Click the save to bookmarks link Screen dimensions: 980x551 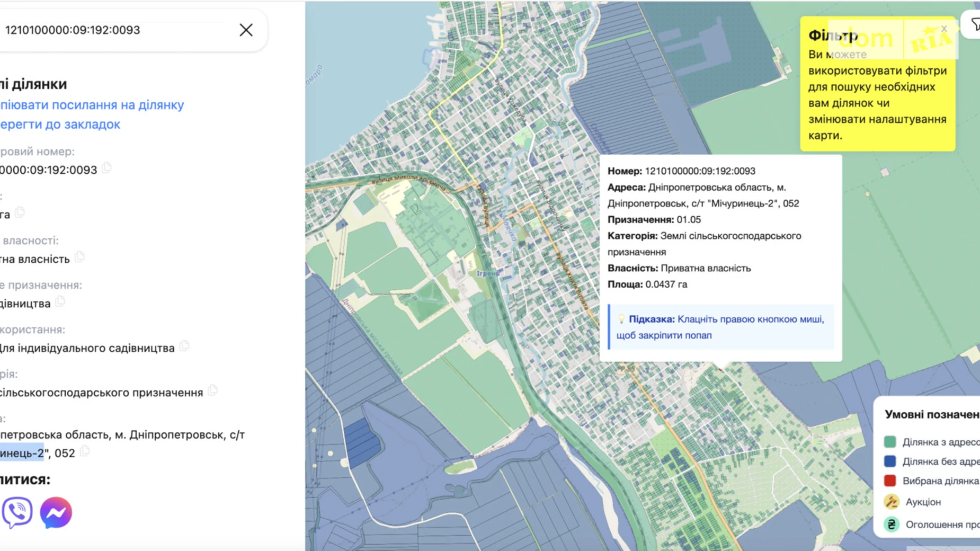coord(60,125)
